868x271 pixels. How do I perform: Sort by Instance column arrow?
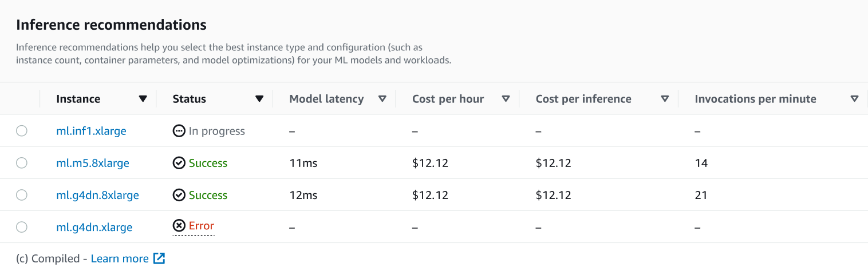143,99
